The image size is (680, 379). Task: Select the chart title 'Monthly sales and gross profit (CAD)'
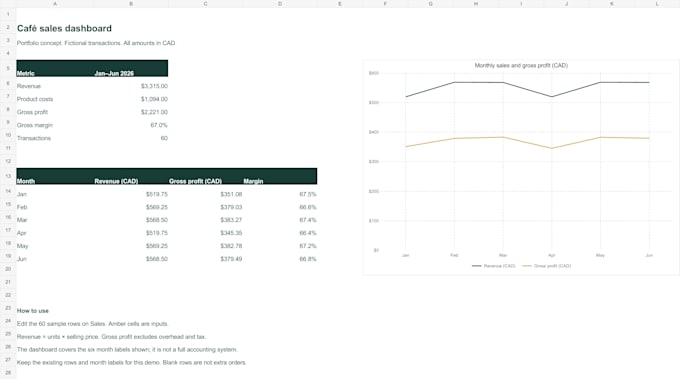click(521, 65)
